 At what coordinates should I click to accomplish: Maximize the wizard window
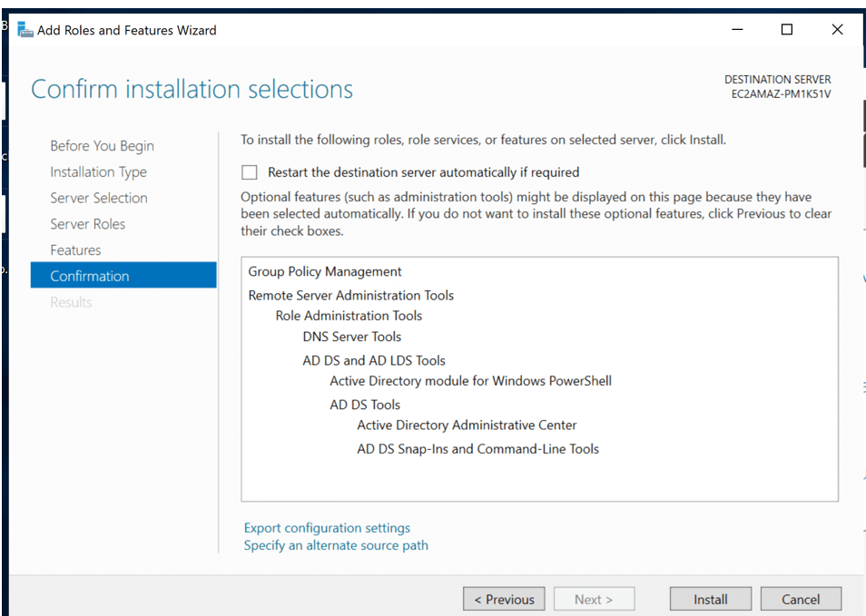[x=787, y=29]
